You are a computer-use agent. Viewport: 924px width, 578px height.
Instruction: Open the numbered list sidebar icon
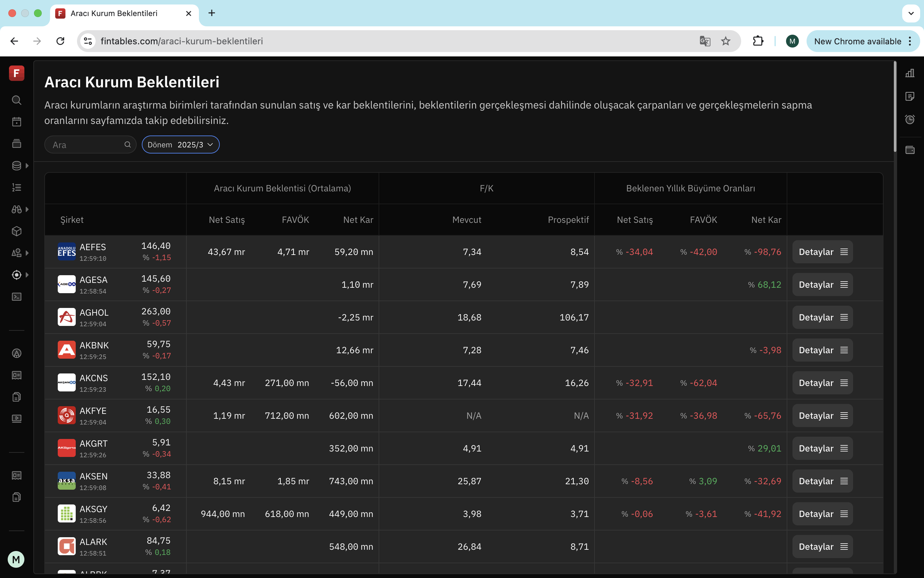(16, 187)
